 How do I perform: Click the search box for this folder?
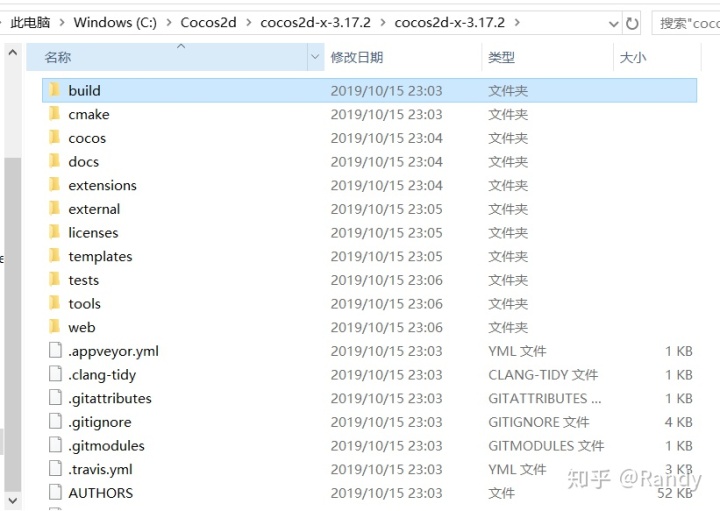(x=686, y=23)
